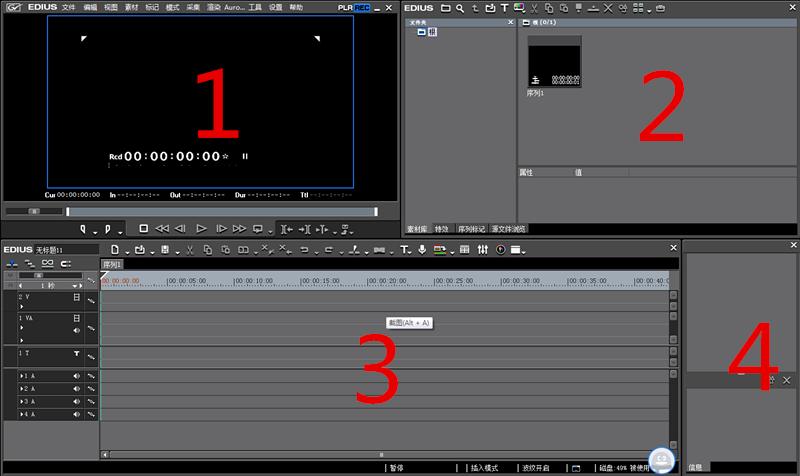Image resolution: width=800 pixels, height=476 pixels.
Task: Click the Set Out point icon
Action: [108, 230]
